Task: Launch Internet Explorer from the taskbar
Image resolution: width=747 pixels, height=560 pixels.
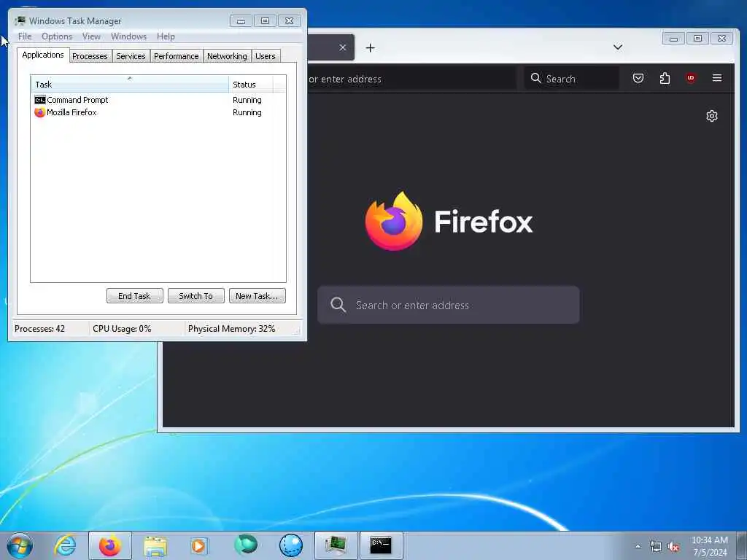Action: [x=65, y=545]
